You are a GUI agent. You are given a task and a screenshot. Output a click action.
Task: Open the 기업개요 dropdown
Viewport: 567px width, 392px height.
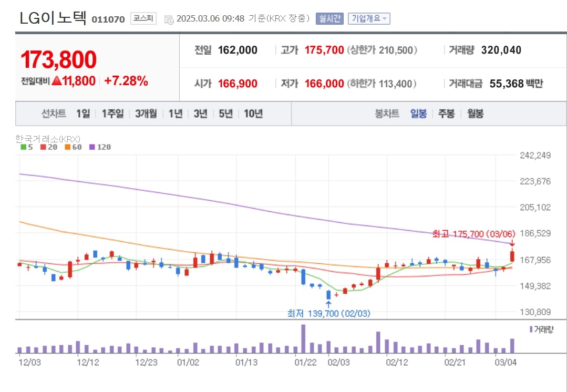click(369, 18)
